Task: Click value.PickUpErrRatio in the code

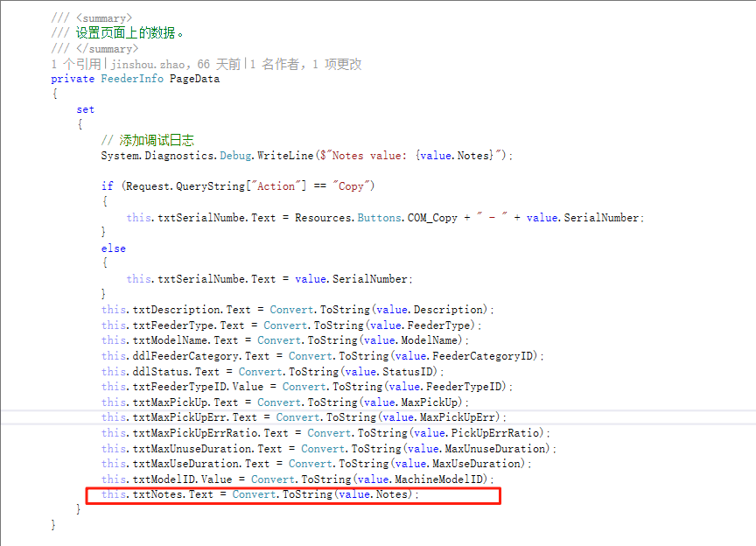Action: (x=476, y=433)
